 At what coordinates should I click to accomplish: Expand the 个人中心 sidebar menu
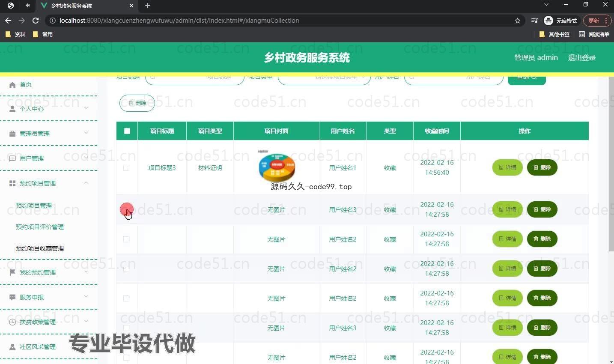point(48,109)
